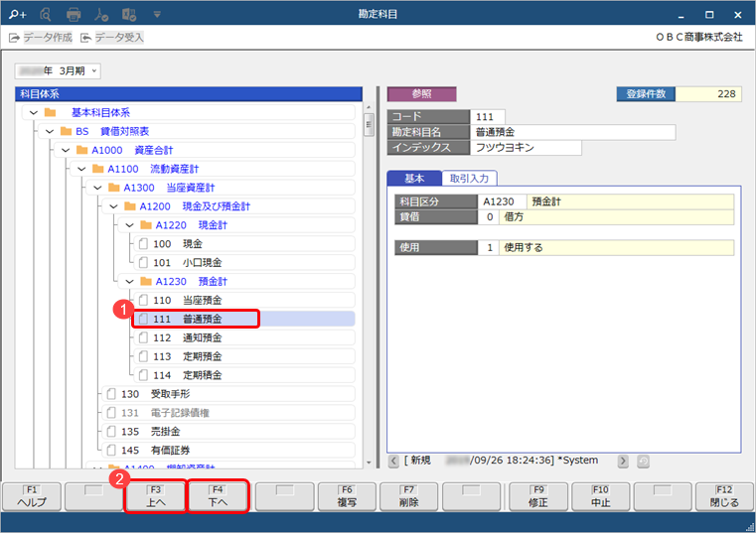Click データ作成 in the toolbar
This screenshot has width=756, height=533.
click(41, 37)
